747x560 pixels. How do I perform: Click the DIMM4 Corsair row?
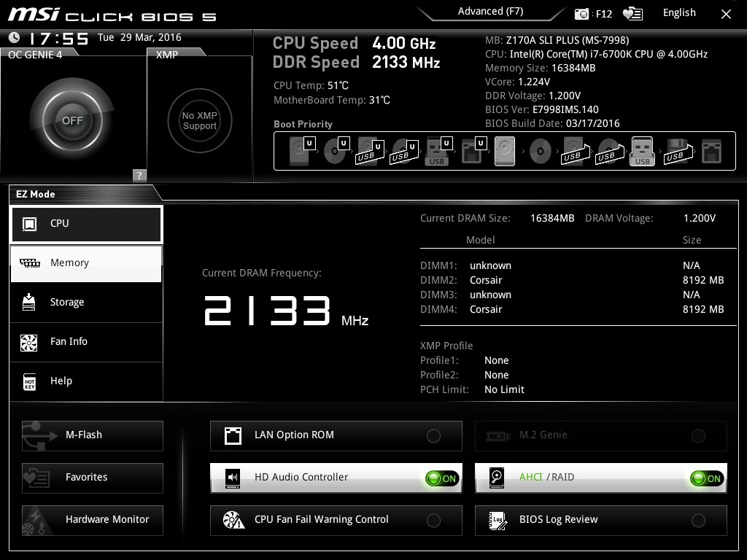coord(572,309)
